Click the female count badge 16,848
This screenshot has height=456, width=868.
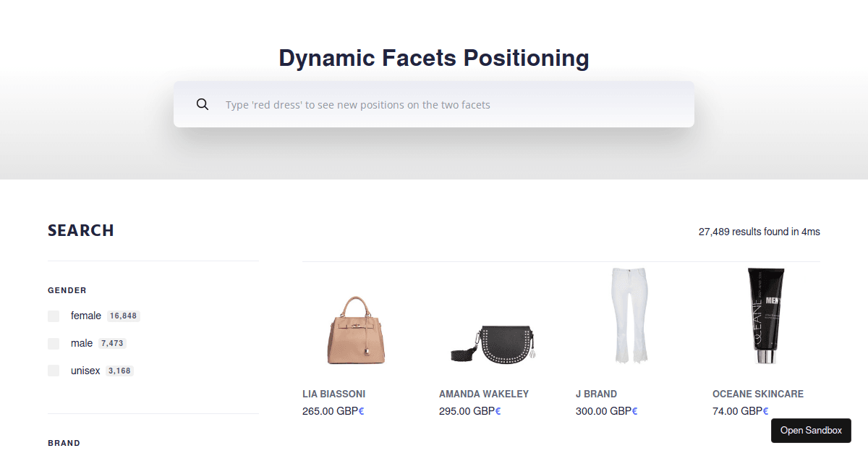123,316
